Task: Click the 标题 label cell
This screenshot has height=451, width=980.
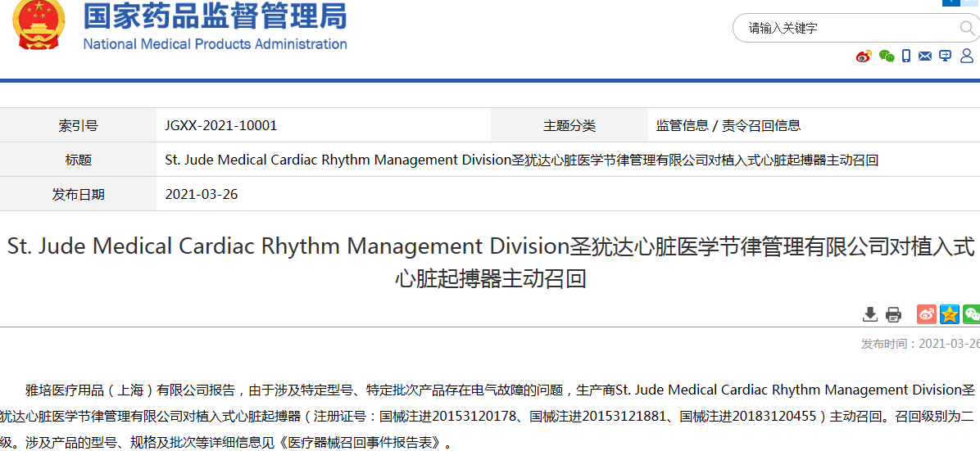Action: pos(78,160)
